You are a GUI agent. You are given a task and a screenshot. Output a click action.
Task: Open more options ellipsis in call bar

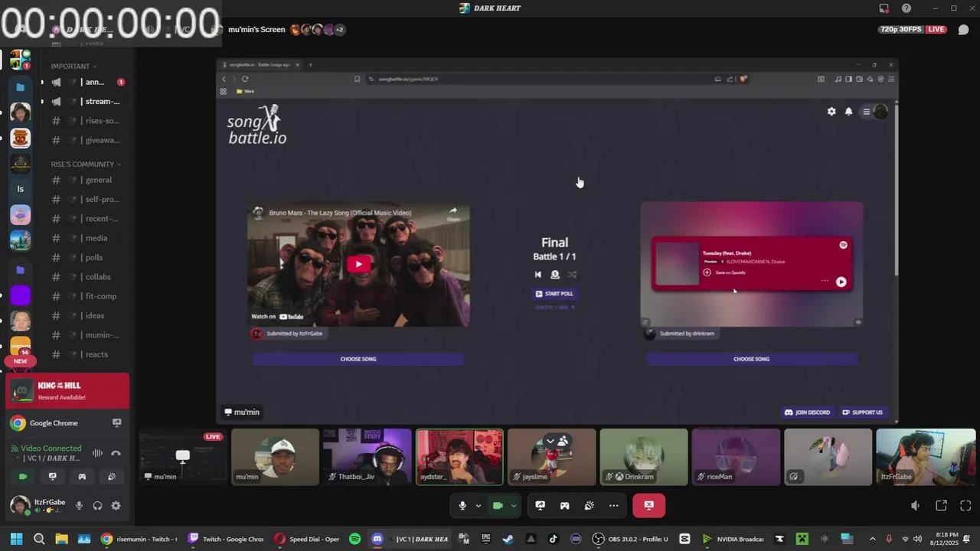(x=613, y=506)
